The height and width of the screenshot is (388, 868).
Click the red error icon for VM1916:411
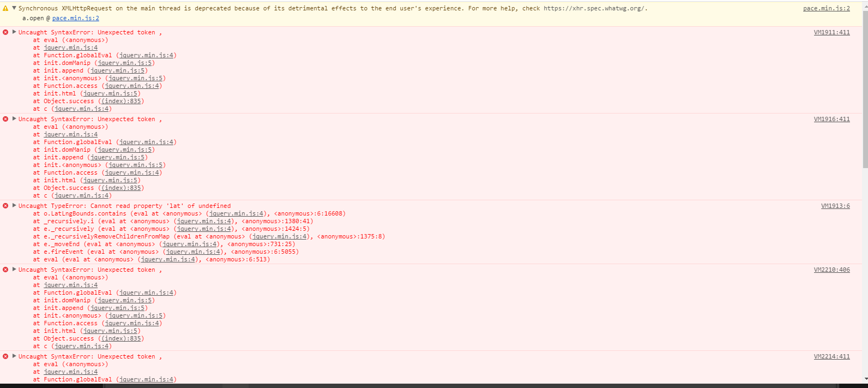click(x=5, y=119)
